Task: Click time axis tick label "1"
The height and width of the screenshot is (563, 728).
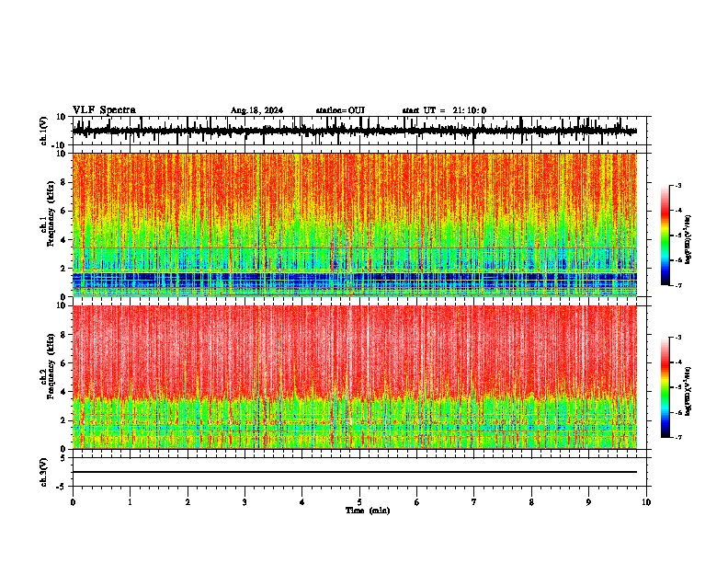Action: tap(130, 502)
